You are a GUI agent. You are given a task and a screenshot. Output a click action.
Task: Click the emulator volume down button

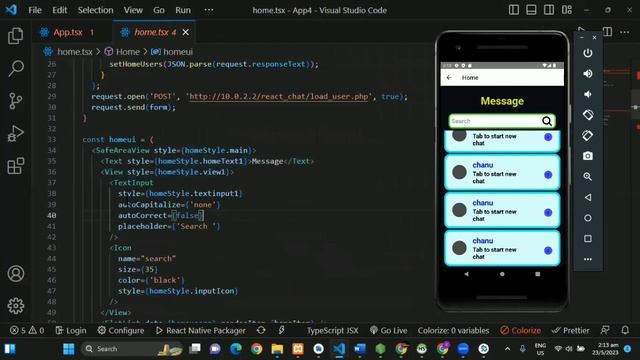588,94
